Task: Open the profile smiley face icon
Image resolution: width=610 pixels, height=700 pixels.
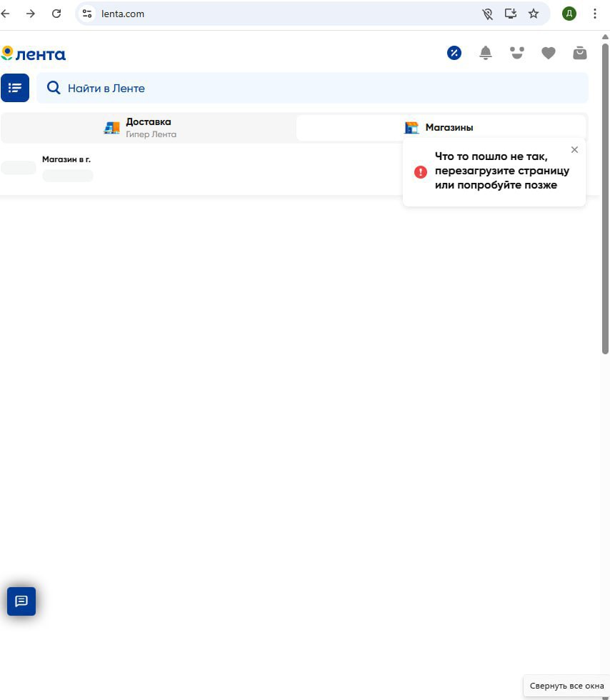Action: [517, 53]
